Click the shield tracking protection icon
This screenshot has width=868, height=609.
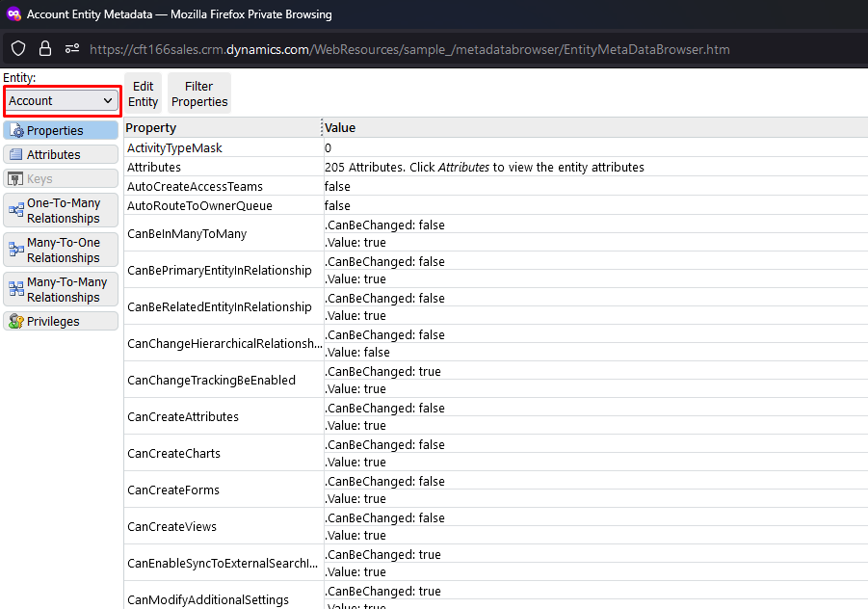18,48
